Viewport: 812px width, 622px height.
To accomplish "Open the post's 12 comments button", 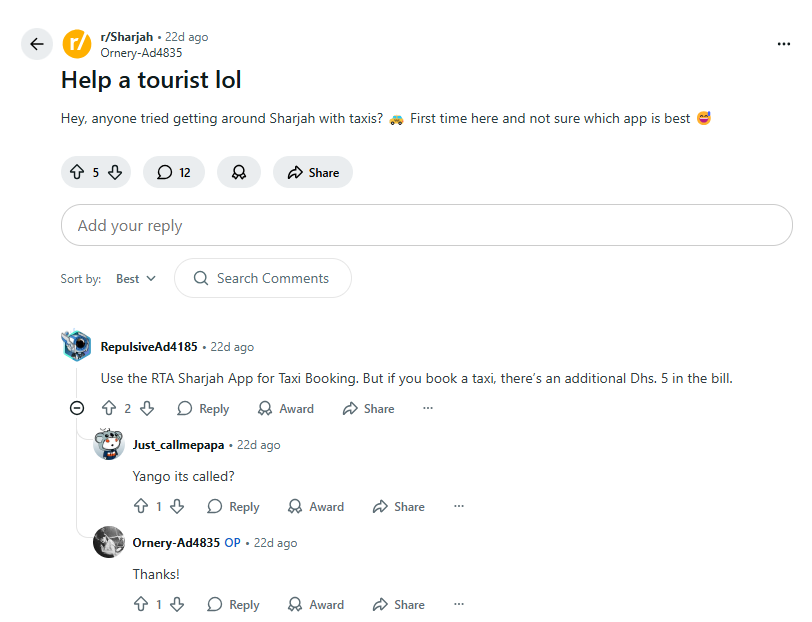I will tap(173, 172).
